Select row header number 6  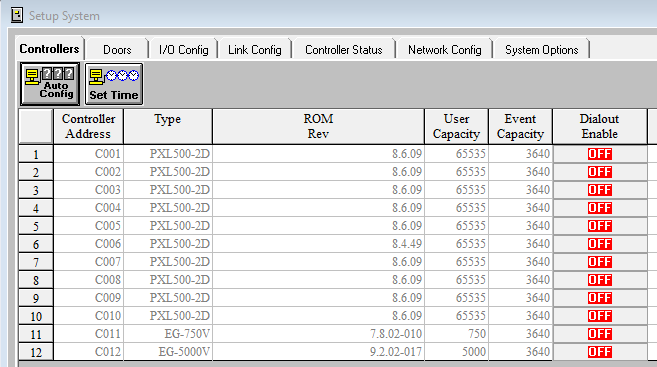[x=36, y=244]
